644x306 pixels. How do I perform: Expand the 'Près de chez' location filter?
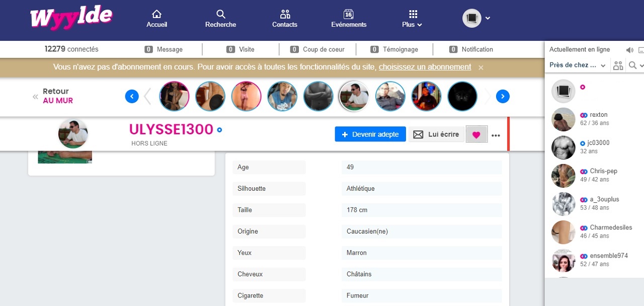(x=578, y=65)
